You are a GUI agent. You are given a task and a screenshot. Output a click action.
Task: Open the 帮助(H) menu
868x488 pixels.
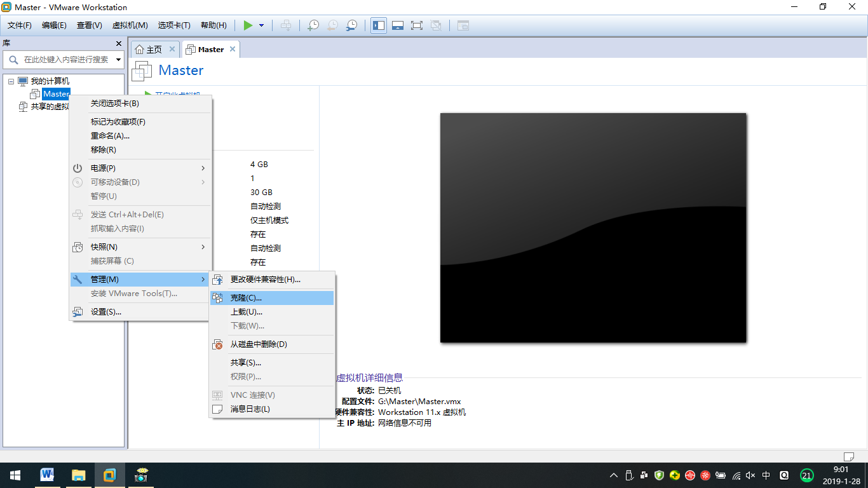214,25
